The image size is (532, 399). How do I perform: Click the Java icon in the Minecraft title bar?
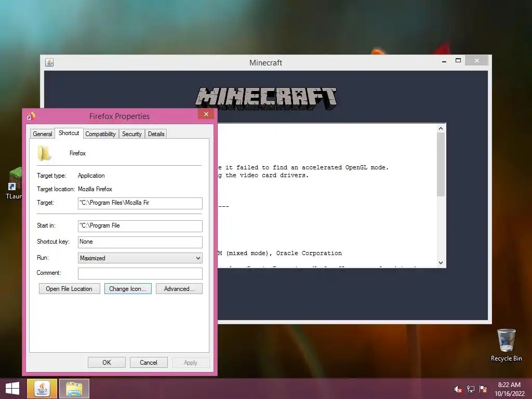49,62
